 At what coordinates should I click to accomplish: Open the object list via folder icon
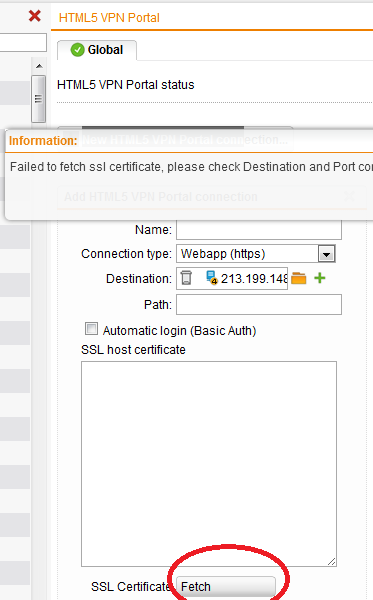pyautogui.click(x=299, y=278)
